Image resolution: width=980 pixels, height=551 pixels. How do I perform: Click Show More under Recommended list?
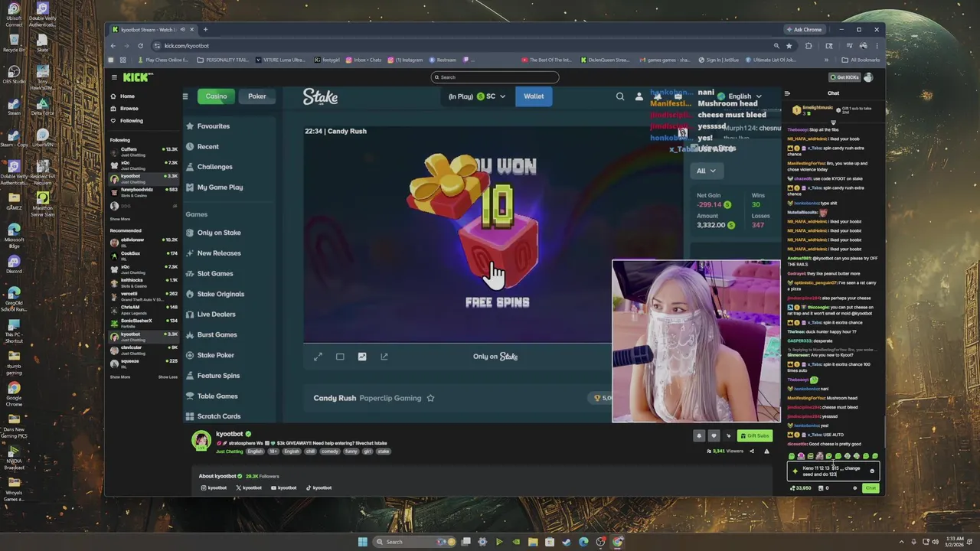(120, 377)
